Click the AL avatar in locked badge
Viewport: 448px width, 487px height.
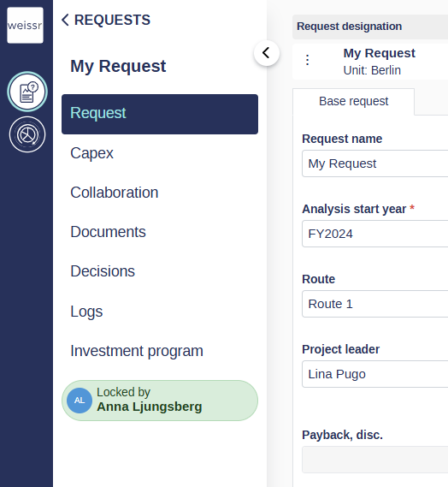pyautogui.click(x=80, y=401)
